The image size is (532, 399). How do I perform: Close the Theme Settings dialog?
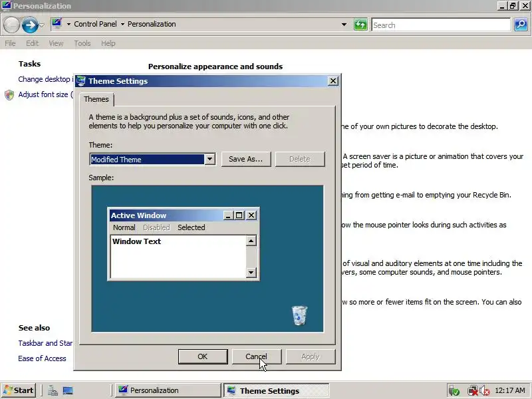[x=333, y=80]
